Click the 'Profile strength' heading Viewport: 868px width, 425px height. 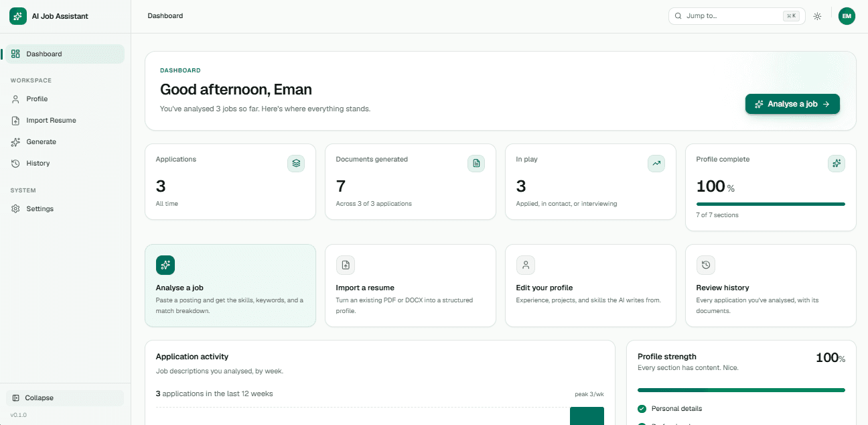667,357
